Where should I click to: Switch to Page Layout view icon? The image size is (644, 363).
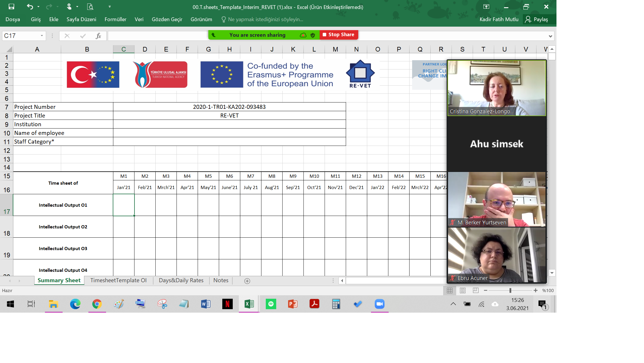463,290
